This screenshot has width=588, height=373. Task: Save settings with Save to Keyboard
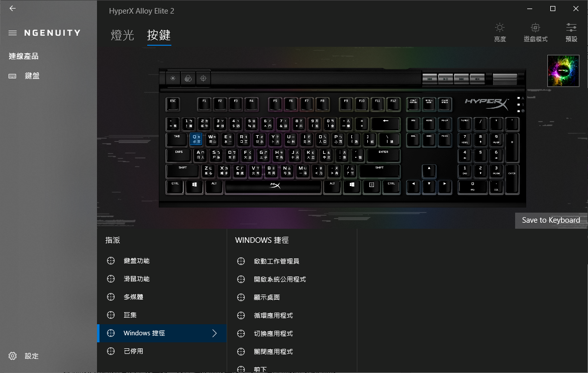pos(551,220)
